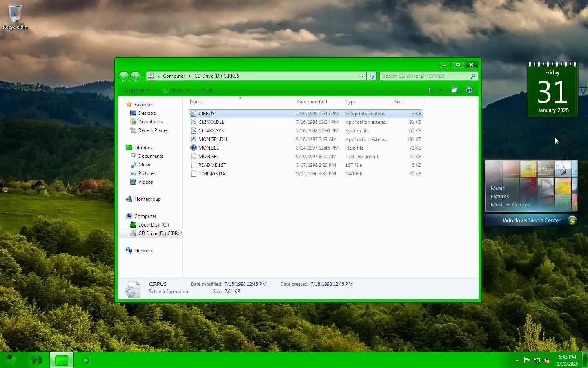
Task: Select Computer in the navigation pane
Action: pos(145,216)
